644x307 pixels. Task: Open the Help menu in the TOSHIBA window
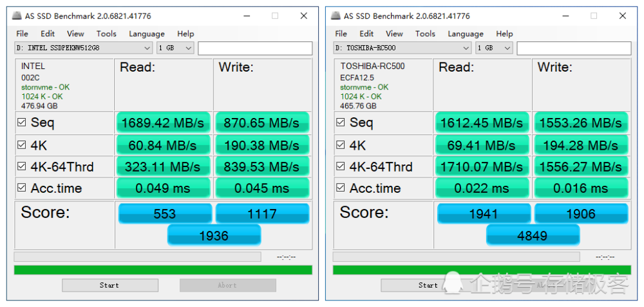point(504,34)
